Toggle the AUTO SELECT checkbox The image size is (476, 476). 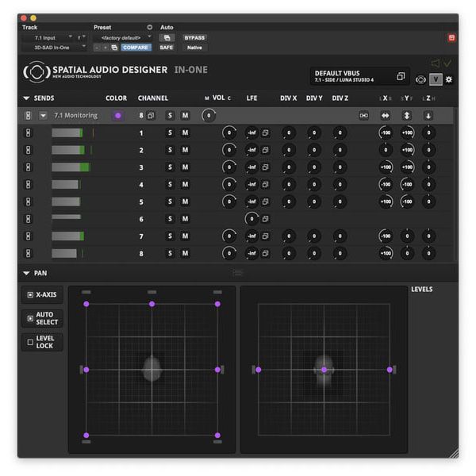[x=30, y=318]
